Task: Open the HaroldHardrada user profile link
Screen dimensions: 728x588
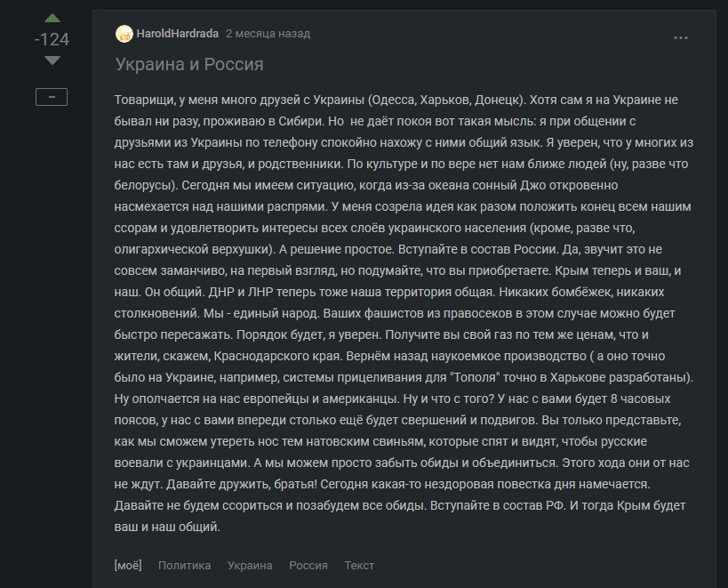Action: pyautogui.click(x=178, y=34)
